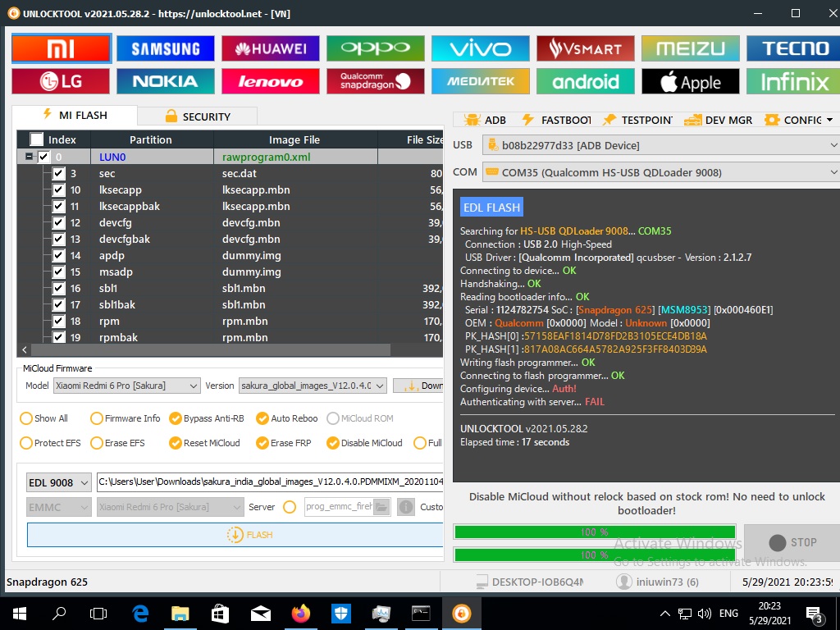The image size is (840, 630).
Task: Collapse the LUN0 tree node
Action: point(29,157)
